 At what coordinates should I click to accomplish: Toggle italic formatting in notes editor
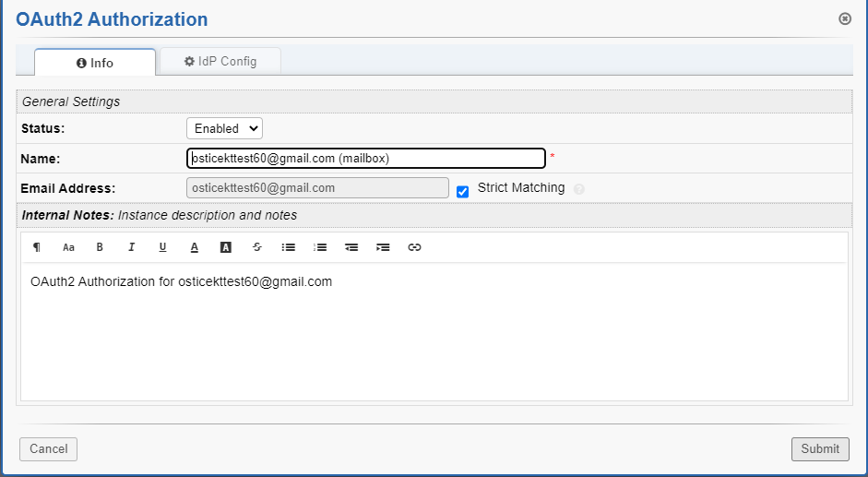(131, 247)
